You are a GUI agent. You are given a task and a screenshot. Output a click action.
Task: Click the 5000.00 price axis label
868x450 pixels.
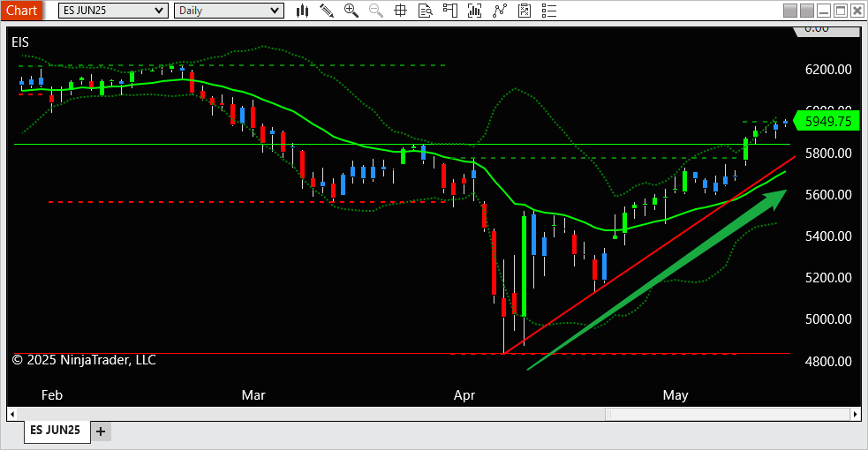pyautogui.click(x=828, y=319)
